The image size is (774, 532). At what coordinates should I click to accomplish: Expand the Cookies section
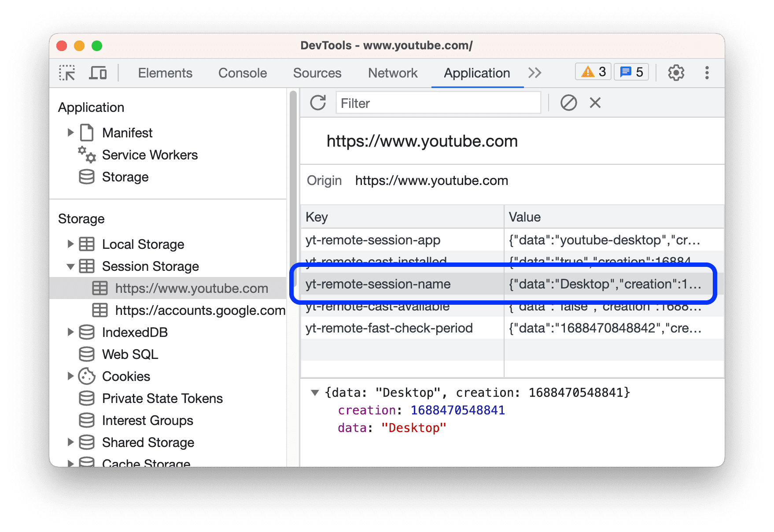(x=71, y=376)
